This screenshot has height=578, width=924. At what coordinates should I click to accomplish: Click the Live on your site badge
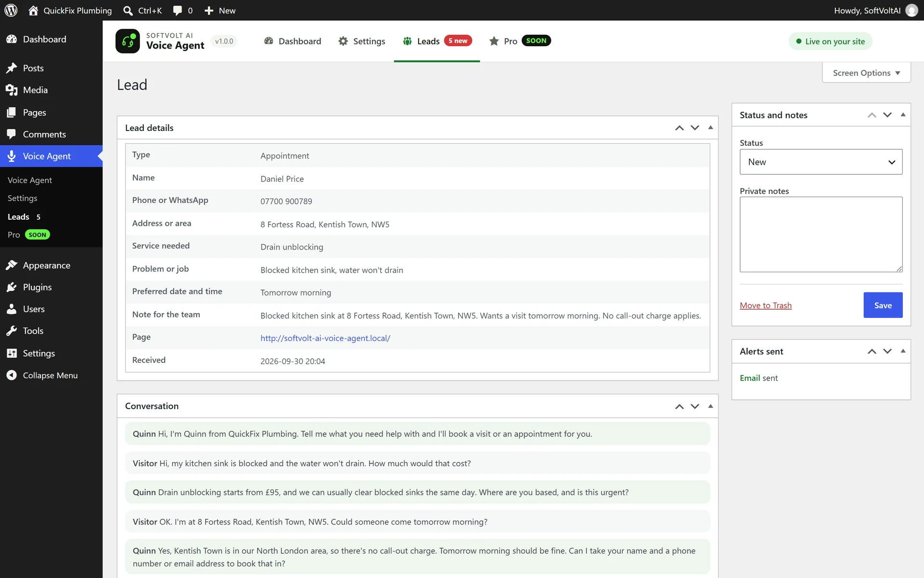pyautogui.click(x=830, y=41)
